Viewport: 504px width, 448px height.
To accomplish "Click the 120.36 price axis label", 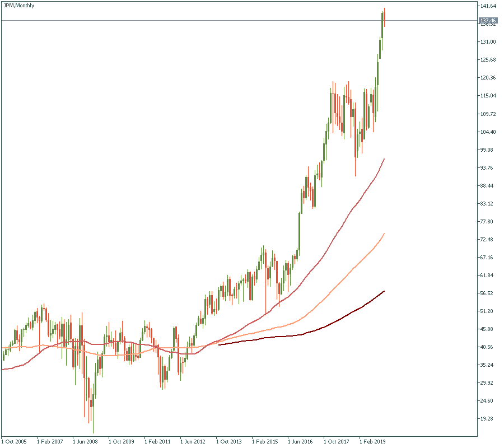I will pos(488,78).
